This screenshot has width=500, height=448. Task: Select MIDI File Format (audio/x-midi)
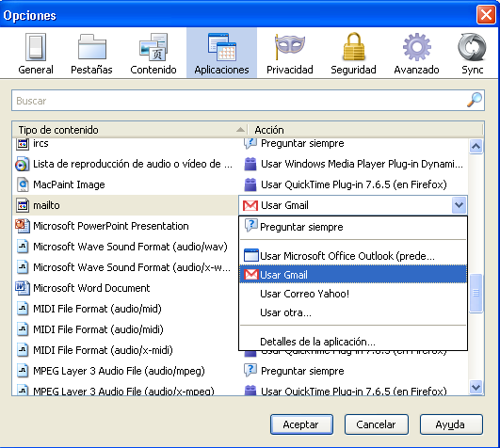[x=125, y=350]
